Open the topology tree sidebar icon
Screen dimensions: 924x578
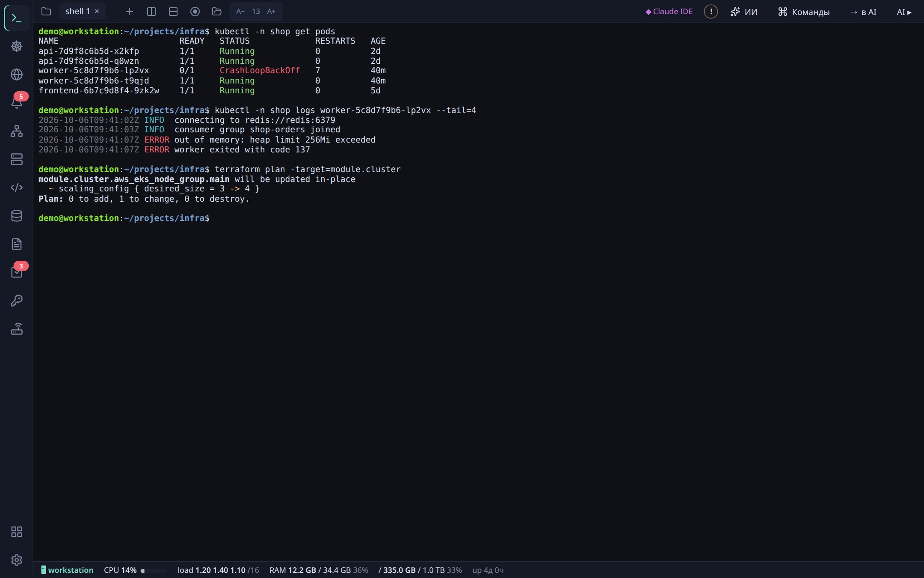(x=17, y=131)
